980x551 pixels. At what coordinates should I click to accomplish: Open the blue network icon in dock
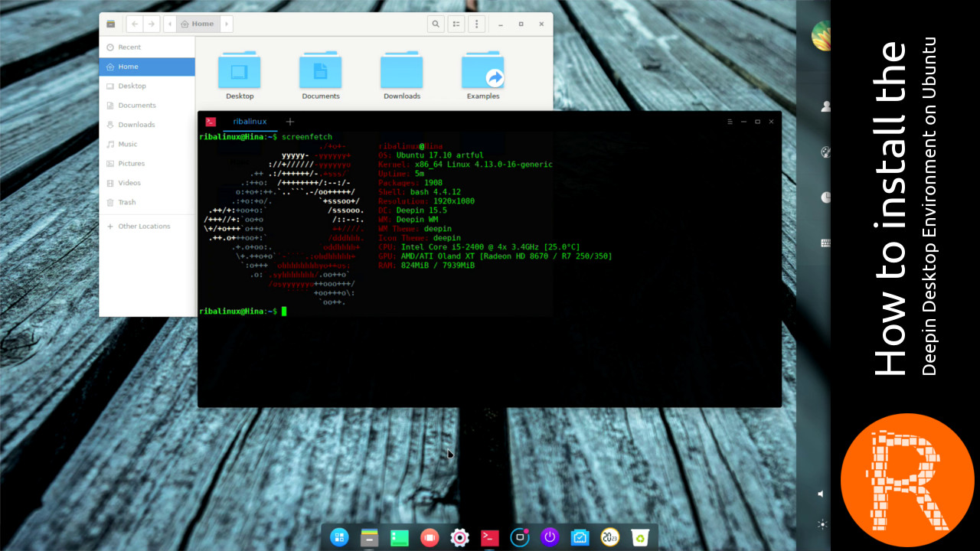580,537
